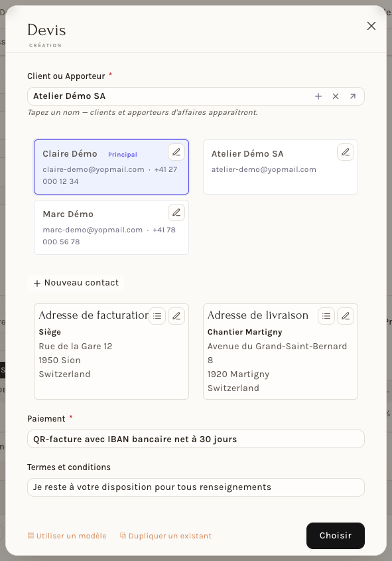Click marc-demo@yopmail.com email text
Viewport: 392px width, 561px height.
93,230
